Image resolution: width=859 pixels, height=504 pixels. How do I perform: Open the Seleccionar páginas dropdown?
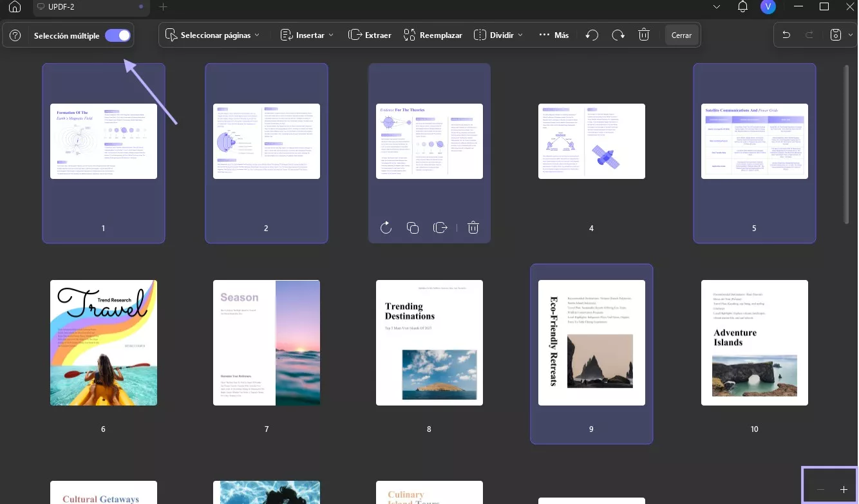pos(212,35)
